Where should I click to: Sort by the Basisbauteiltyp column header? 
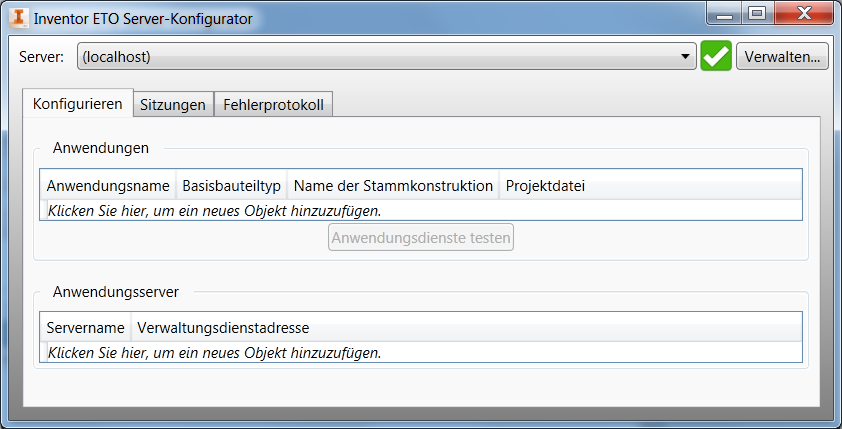coord(231,186)
